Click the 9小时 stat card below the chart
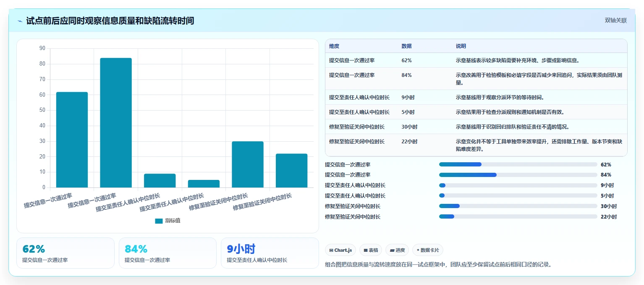Image resolution: width=644 pixels, height=285 pixels. point(270,253)
